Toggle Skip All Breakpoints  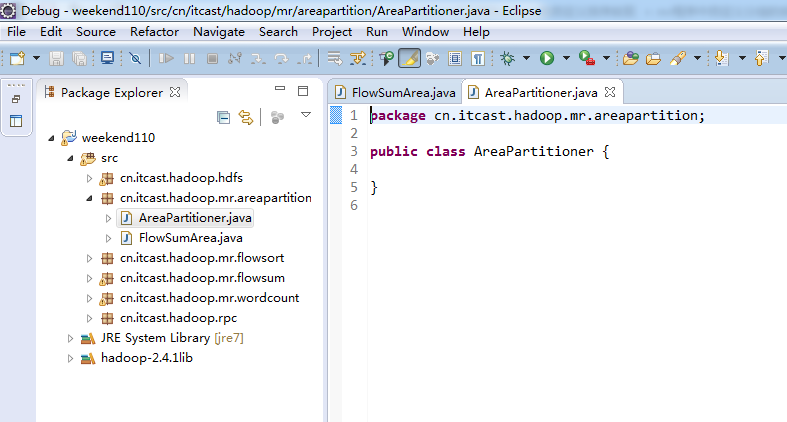[x=135, y=59]
